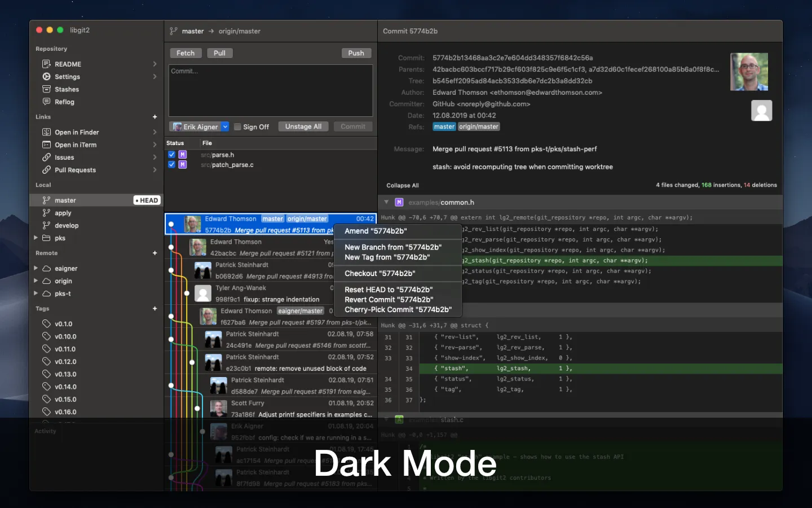The height and width of the screenshot is (508, 812).
Task: Unstage src/patch_parse.c via its checkbox
Action: [x=171, y=165]
